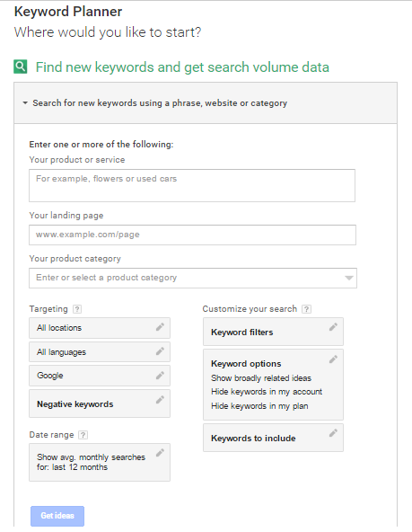Click the pencil icon beside All locations

[160, 327]
